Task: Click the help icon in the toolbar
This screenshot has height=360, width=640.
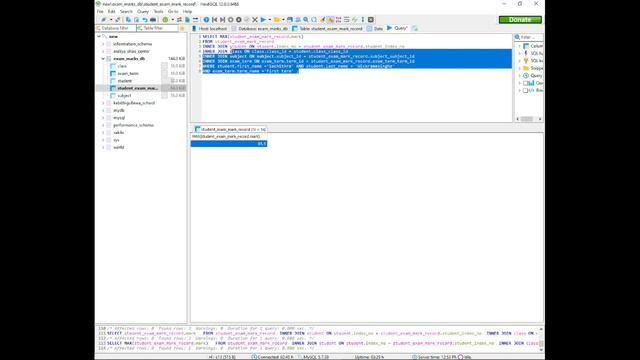Action: point(206,20)
